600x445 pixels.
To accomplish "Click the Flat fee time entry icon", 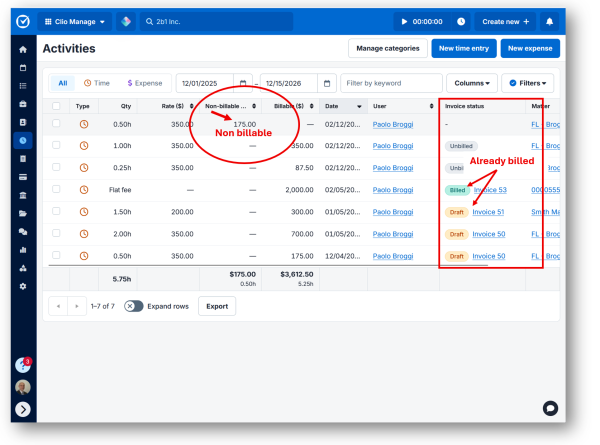I will tap(84, 190).
